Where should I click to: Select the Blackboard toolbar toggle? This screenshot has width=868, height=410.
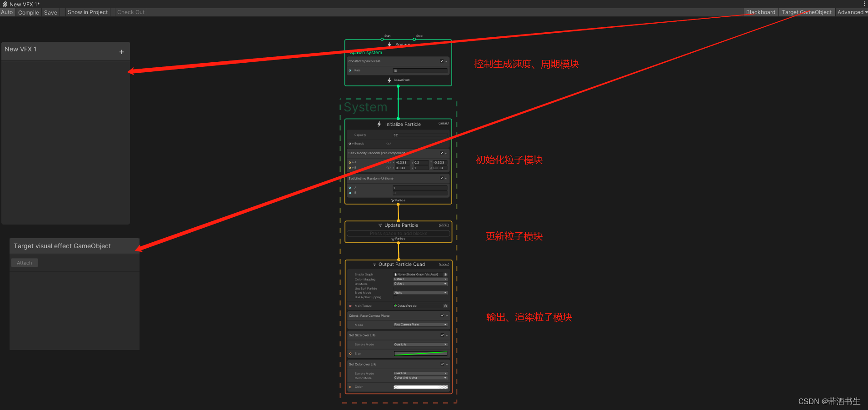pos(760,12)
